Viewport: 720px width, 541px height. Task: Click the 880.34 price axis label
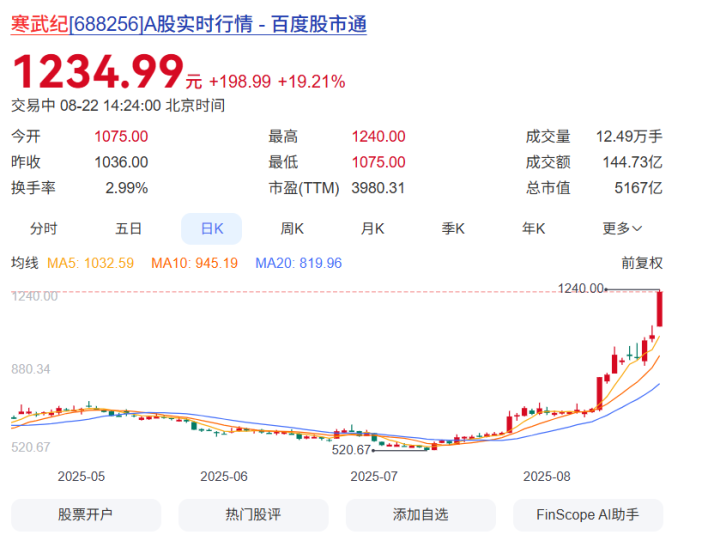point(31,369)
